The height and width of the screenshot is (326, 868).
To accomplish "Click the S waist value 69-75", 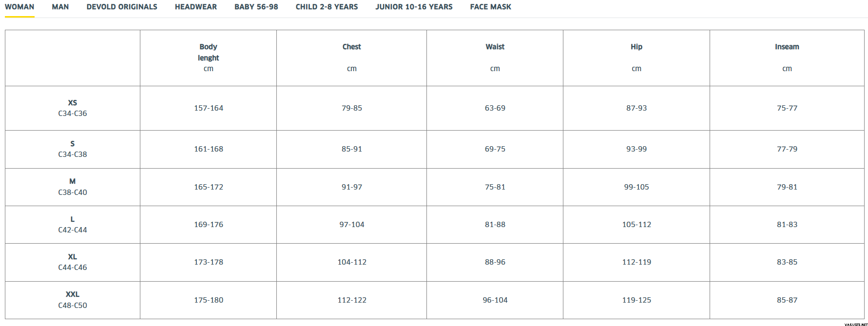I will [x=495, y=149].
